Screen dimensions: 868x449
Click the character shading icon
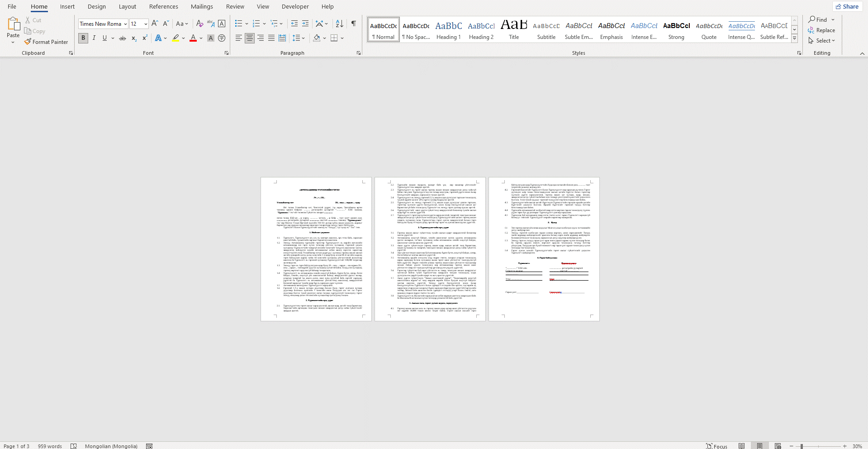(211, 38)
